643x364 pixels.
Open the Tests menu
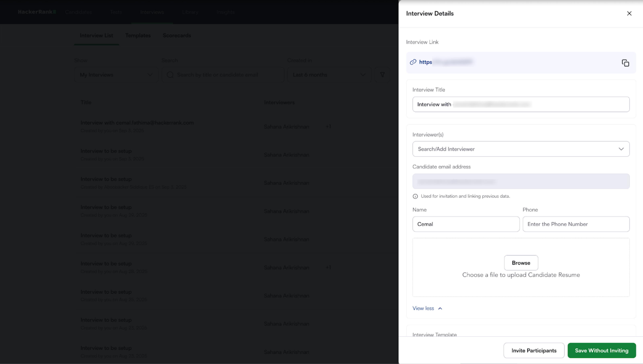tap(116, 12)
